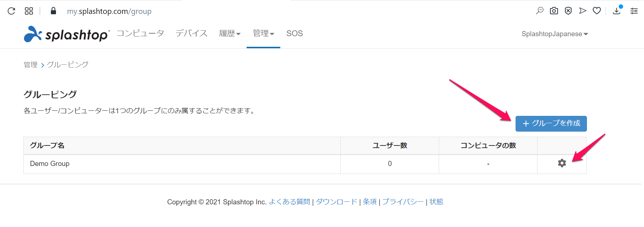Click the browser reload icon

[11, 11]
